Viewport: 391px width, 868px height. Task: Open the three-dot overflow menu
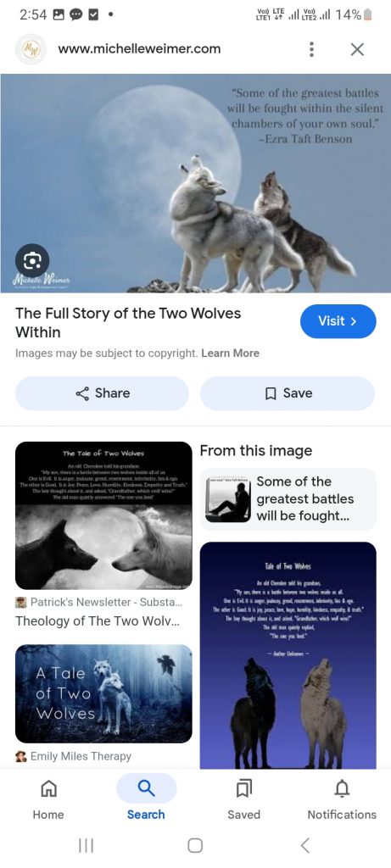click(x=312, y=49)
